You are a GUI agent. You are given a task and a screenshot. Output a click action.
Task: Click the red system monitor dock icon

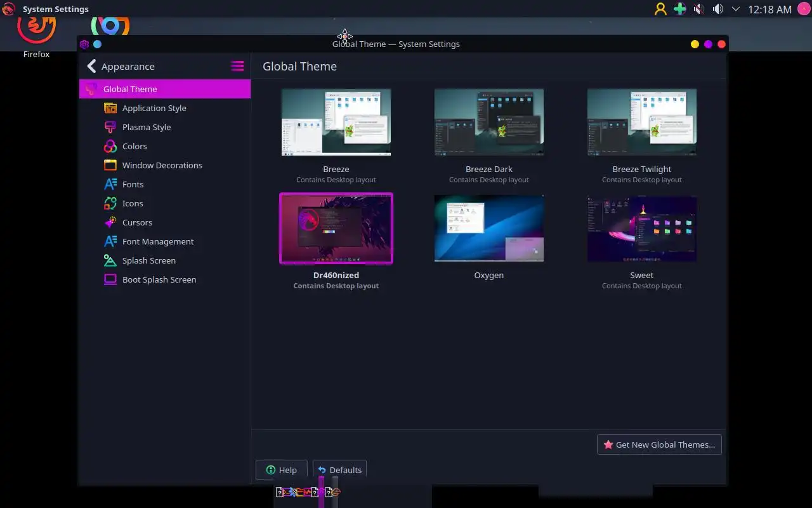coord(307,492)
